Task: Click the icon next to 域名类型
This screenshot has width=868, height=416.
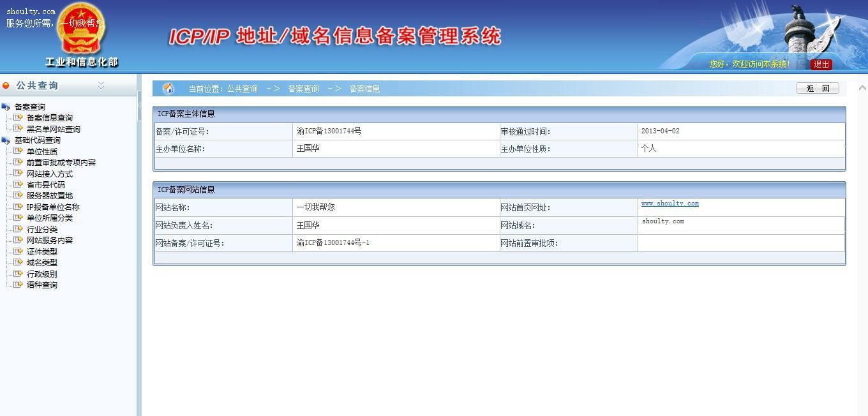Action: pos(18,262)
